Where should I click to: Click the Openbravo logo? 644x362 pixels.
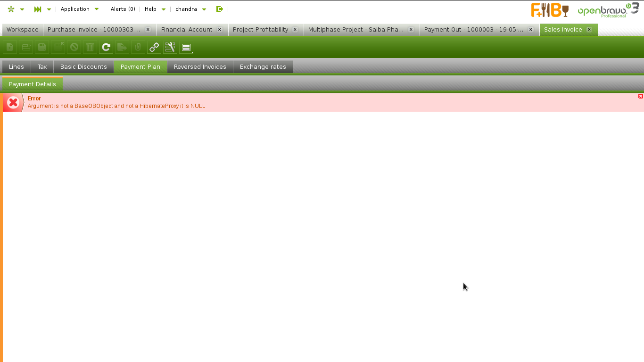[608, 10]
